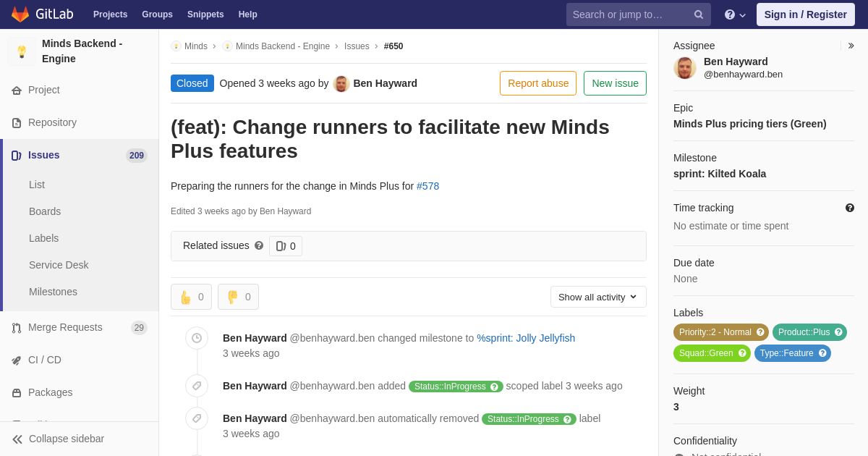Give a thumbs up reaction

pyautogui.click(x=191, y=297)
